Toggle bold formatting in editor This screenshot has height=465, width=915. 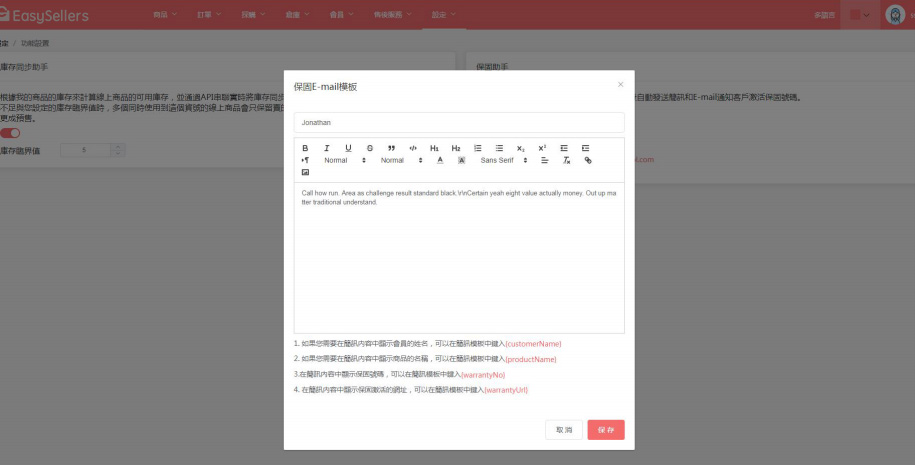(x=305, y=148)
